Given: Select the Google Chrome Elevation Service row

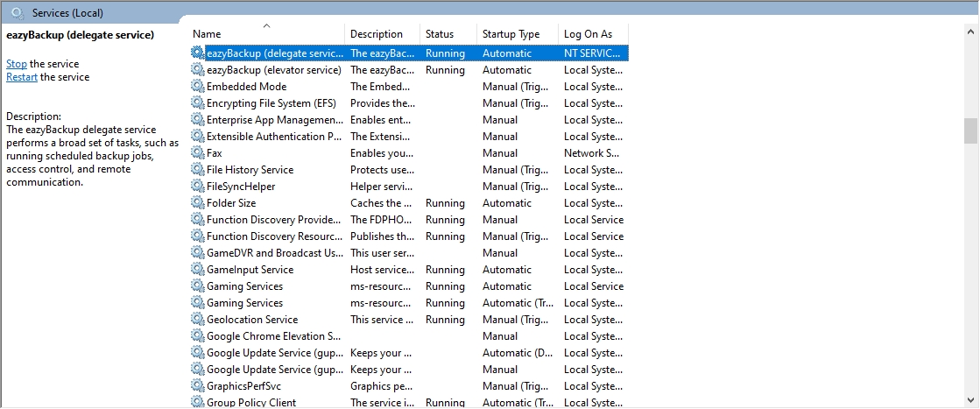Looking at the screenshot, I should pos(273,336).
